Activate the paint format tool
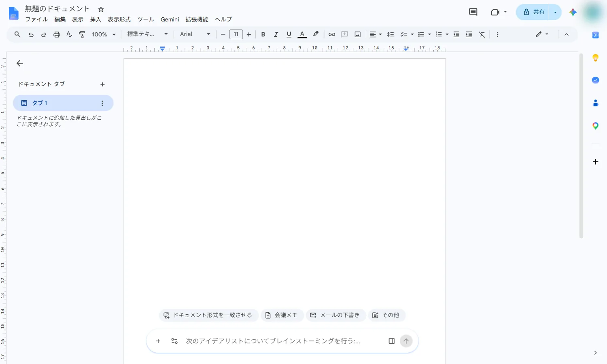 click(82, 34)
